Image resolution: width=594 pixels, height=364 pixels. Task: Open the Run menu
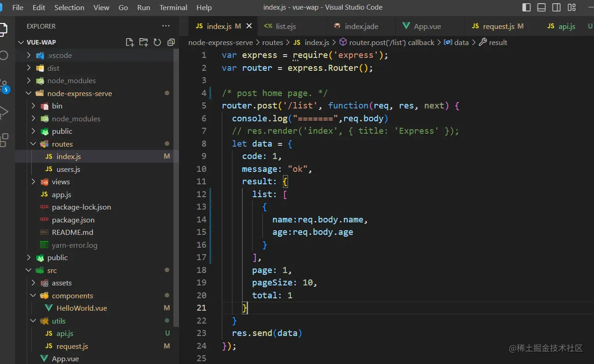(144, 8)
